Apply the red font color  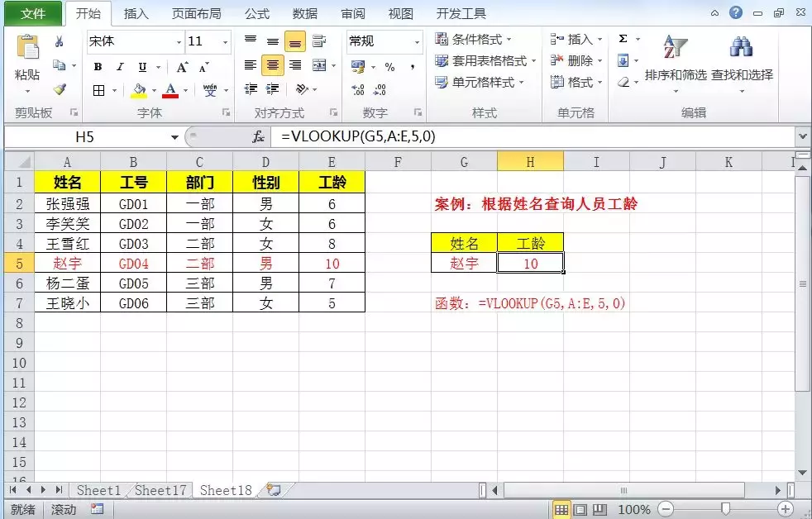170,91
